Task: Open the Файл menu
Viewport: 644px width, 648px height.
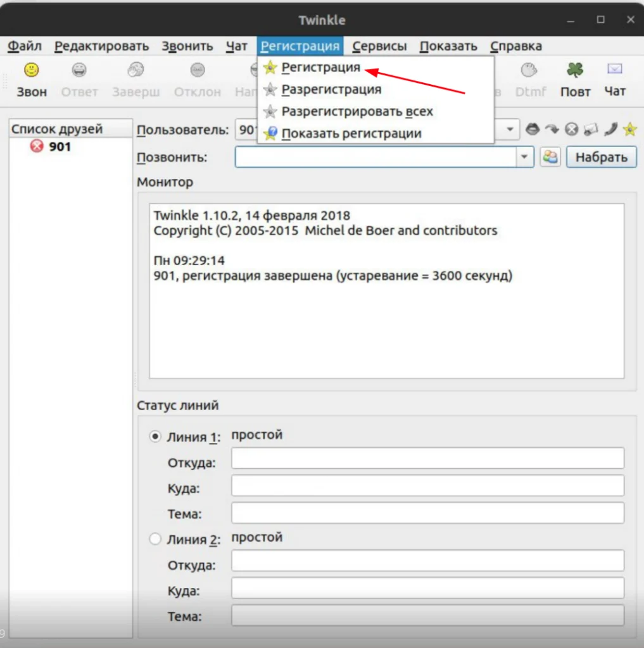Action: [25, 46]
